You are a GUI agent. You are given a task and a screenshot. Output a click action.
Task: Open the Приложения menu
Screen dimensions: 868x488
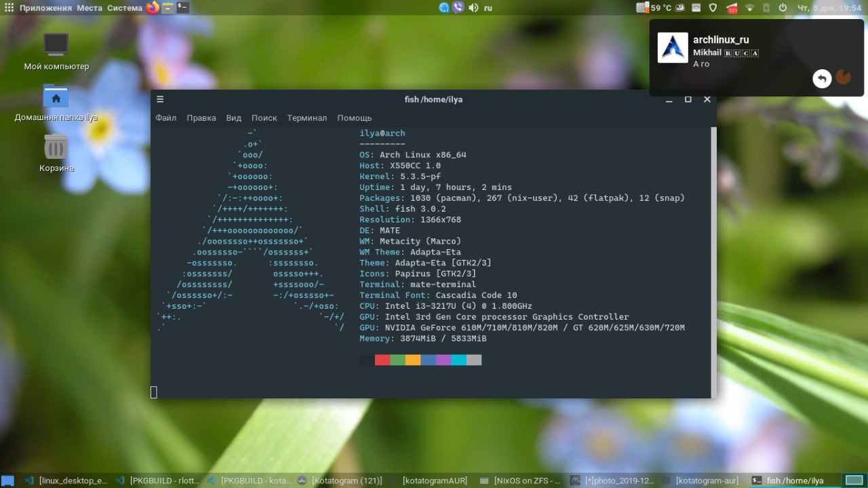(x=46, y=7)
